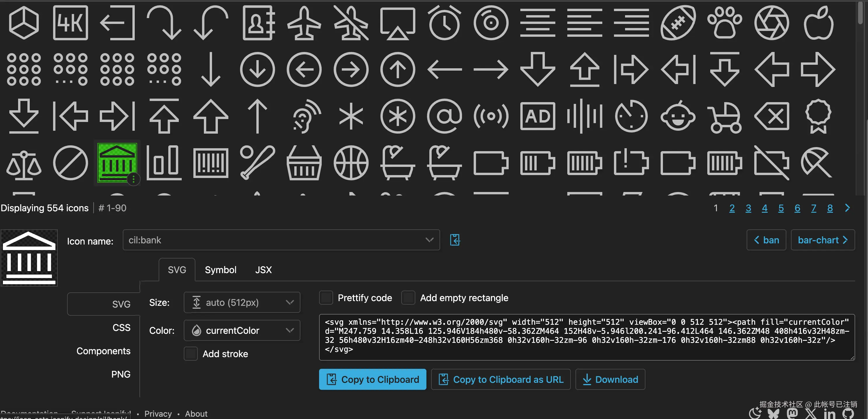Select the barcode icon
The width and height of the screenshot is (868, 419).
[x=211, y=163]
